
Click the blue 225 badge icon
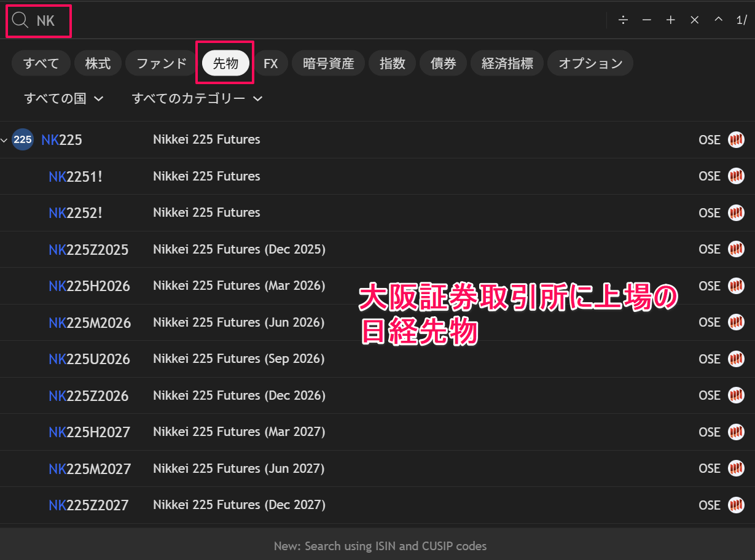point(23,140)
